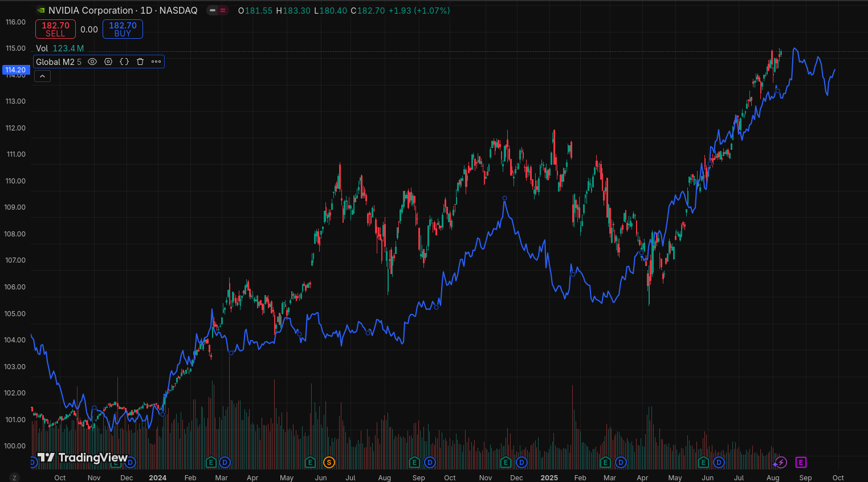Viewport: 868px width, 482px height.
Task: Open the dividend marker near June 2025
Action: (719, 462)
